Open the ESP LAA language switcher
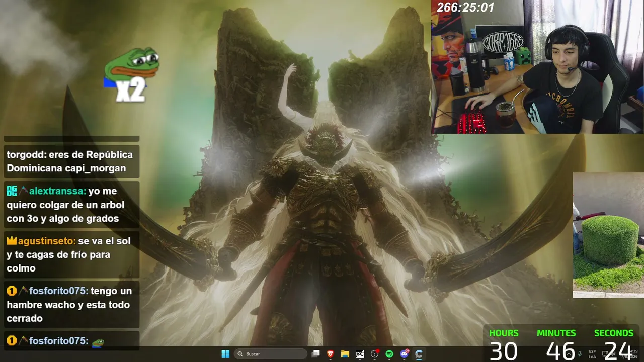644x362 pixels. 592,354
